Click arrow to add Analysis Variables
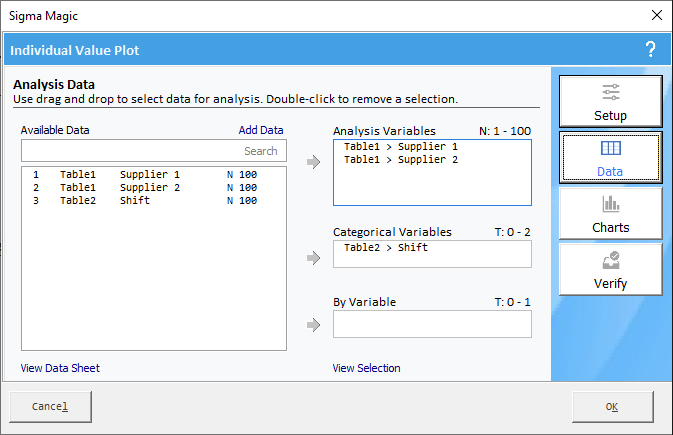This screenshot has height=435, width=673. (314, 162)
